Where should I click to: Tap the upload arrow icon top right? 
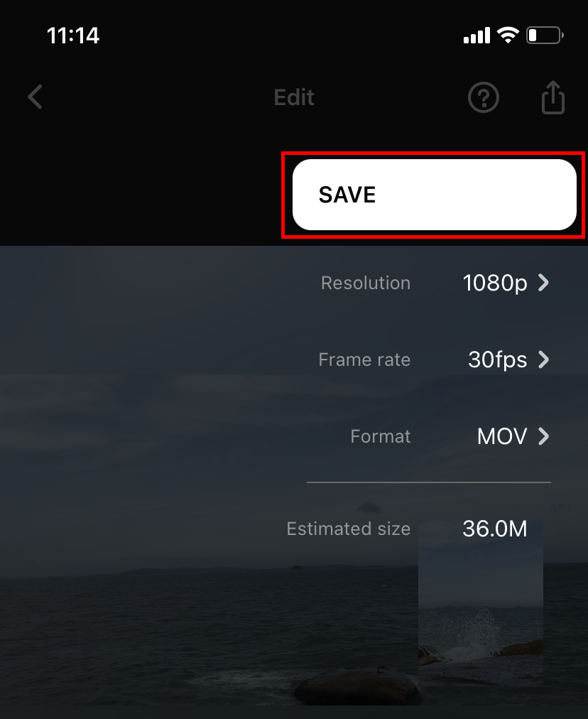pos(552,97)
